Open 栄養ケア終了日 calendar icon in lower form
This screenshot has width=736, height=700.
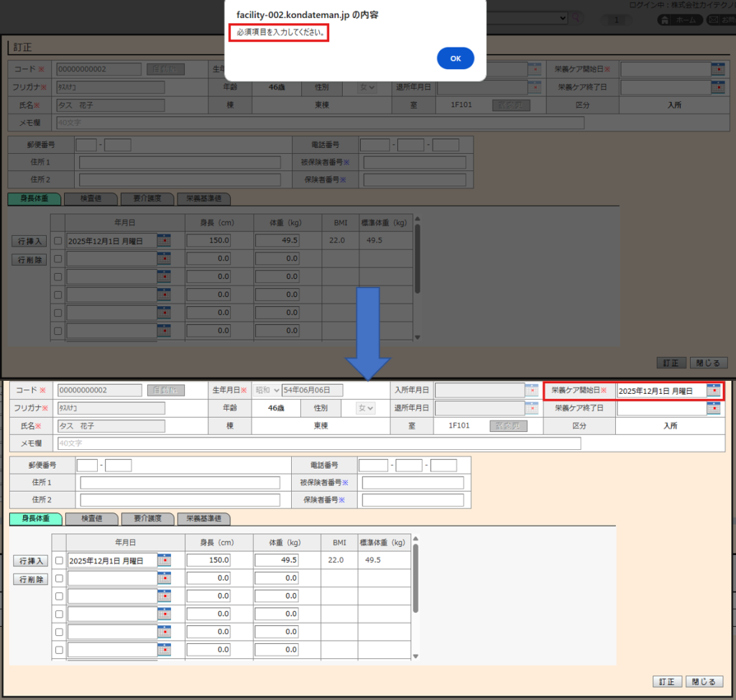[713, 408]
